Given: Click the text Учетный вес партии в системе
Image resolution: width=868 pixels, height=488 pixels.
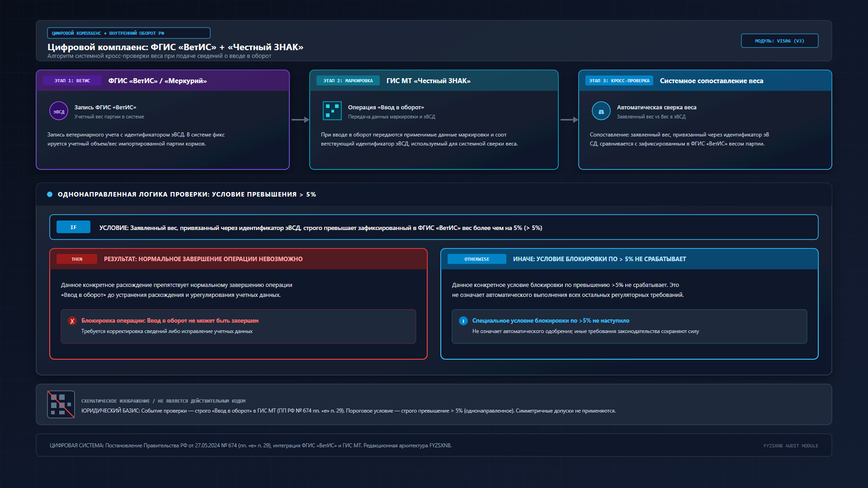Looking at the screenshot, I should coord(109,117).
